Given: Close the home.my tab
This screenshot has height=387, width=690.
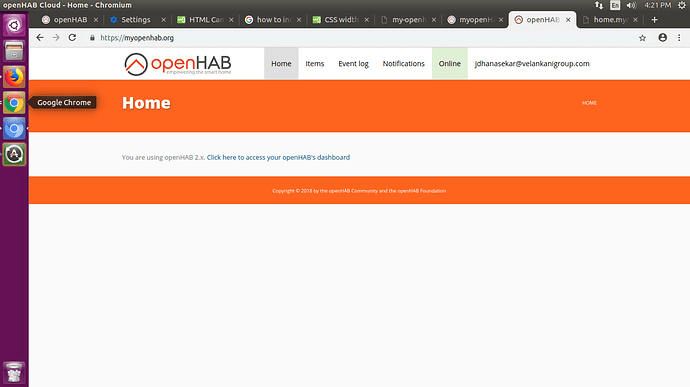Looking at the screenshot, I should click(x=635, y=20).
